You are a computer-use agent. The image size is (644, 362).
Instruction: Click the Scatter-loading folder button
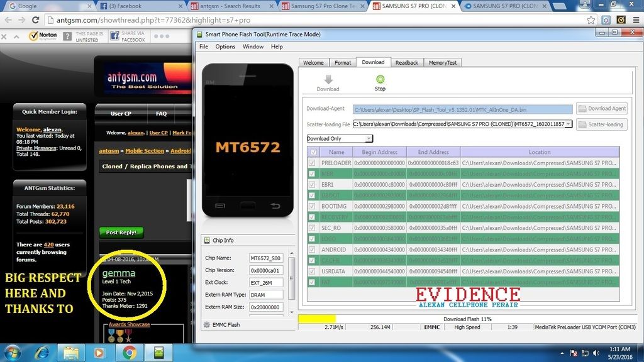[602, 124]
